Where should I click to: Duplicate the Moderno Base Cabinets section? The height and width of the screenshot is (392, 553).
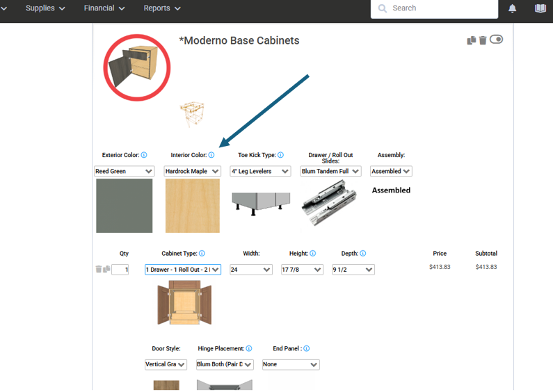coord(471,40)
